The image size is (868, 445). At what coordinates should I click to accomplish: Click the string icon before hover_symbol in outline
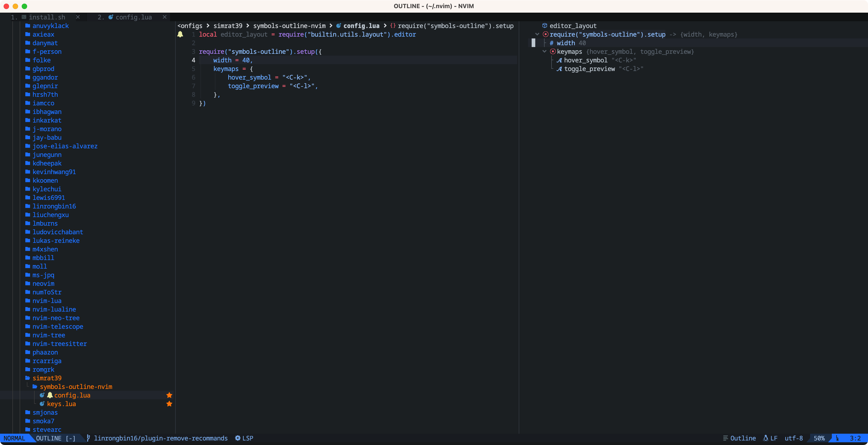click(x=559, y=60)
